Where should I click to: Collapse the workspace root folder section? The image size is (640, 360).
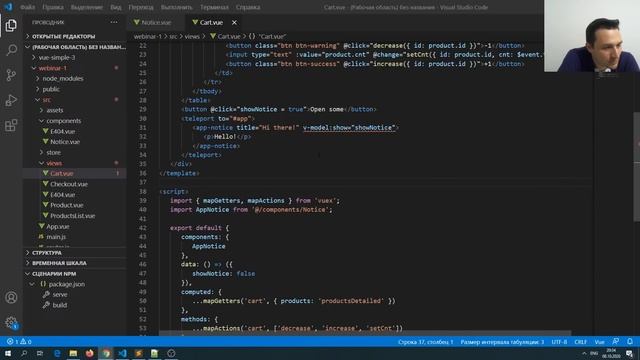(75, 47)
